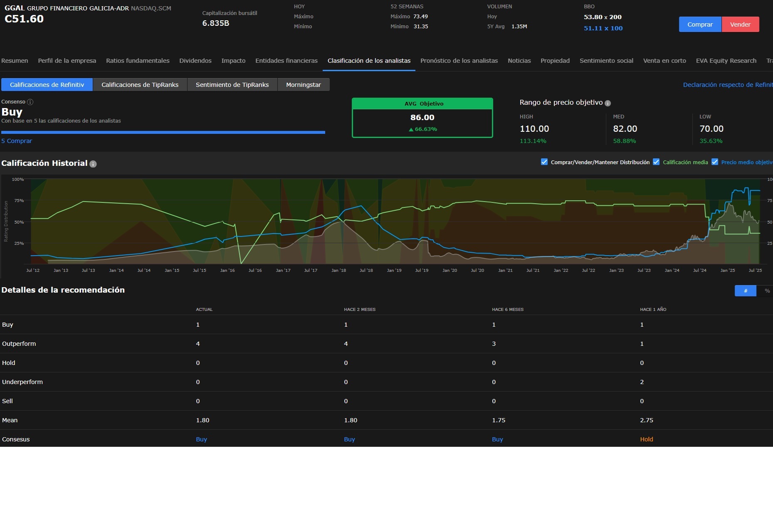This screenshot has height=532, width=773.
Task: Click info icon next to Calificación Historial
Action: point(93,164)
